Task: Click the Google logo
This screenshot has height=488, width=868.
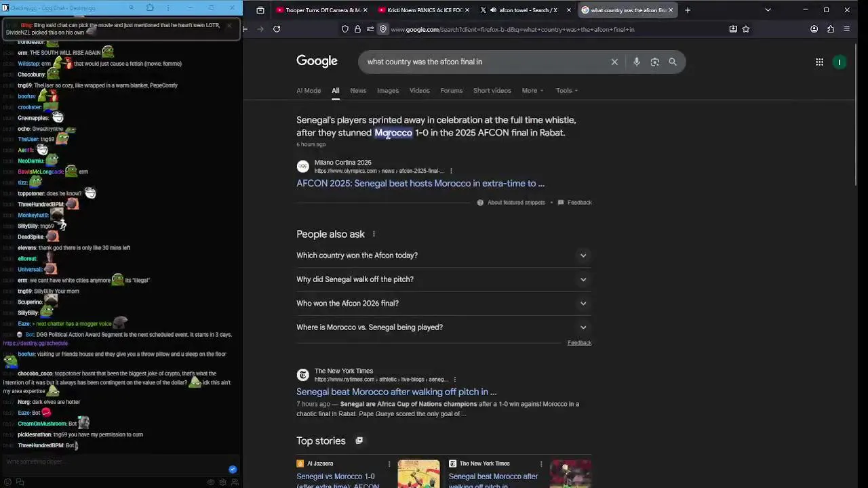Action: 317,61
